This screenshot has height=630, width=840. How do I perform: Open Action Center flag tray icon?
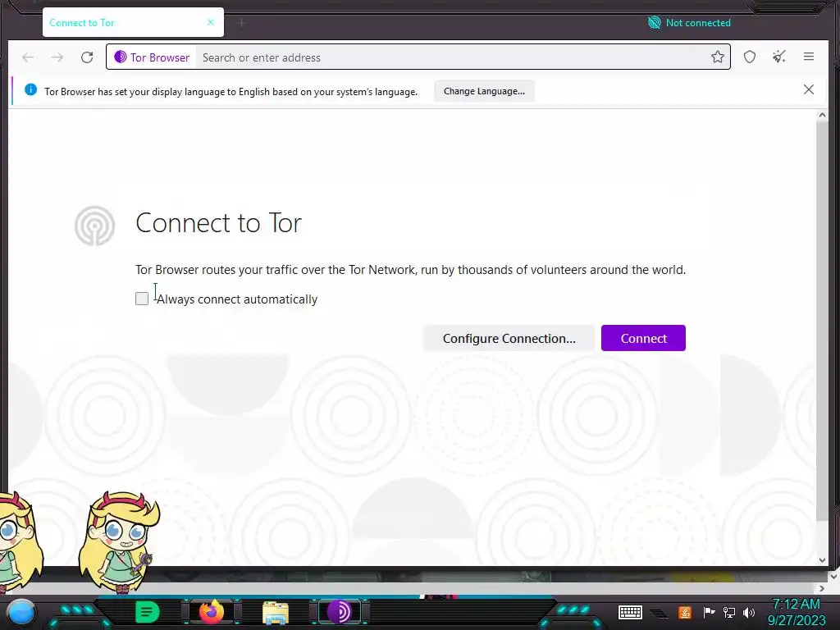coord(709,612)
